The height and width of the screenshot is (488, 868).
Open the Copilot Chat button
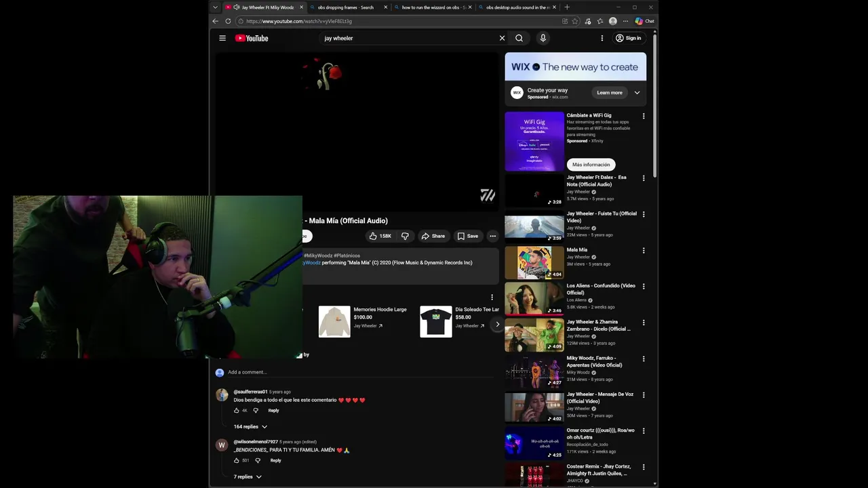coord(645,21)
